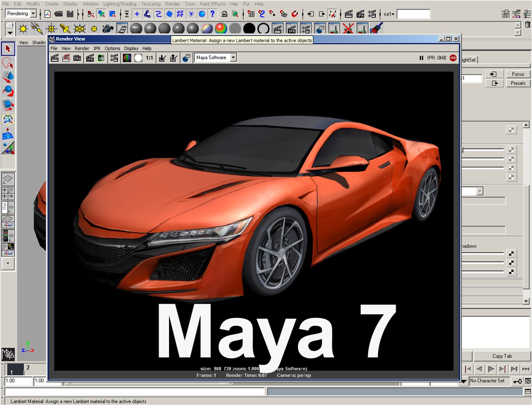Open the IPR menu in Render View
The width and height of the screenshot is (532, 405).
tap(97, 48)
